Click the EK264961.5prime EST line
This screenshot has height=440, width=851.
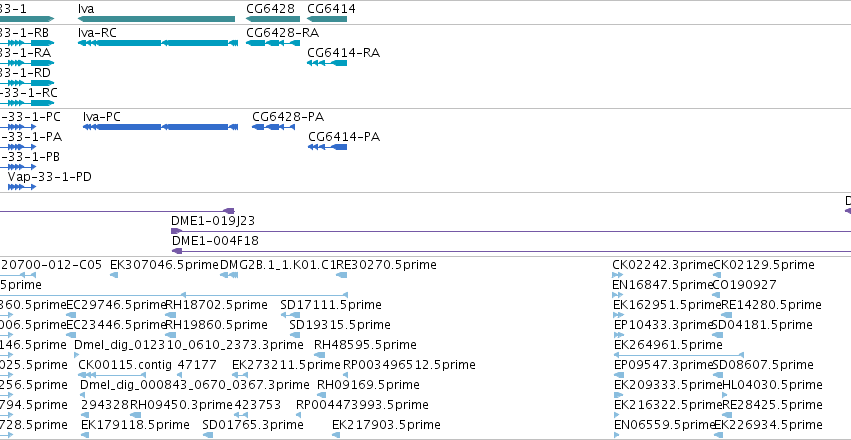coord(678,355)
